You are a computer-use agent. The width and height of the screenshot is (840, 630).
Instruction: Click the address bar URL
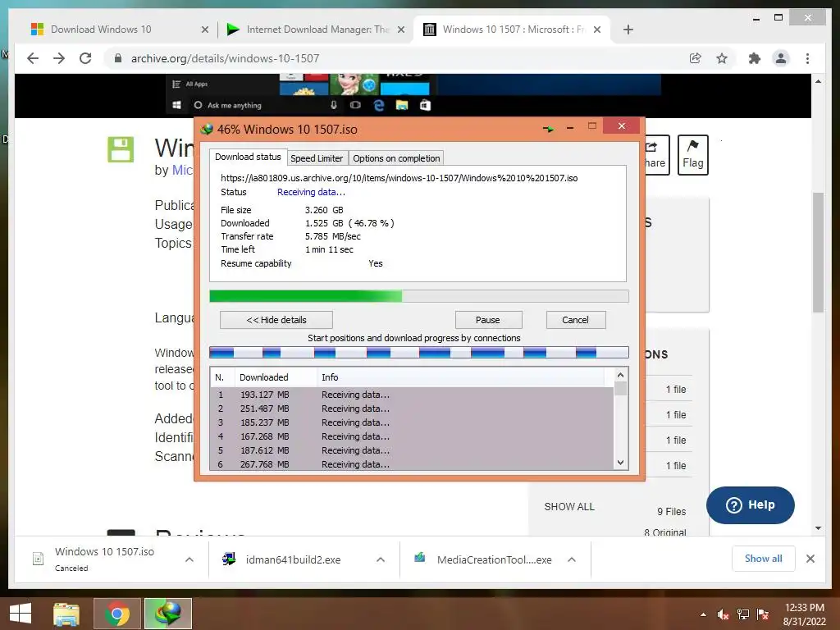coord(225,58)
